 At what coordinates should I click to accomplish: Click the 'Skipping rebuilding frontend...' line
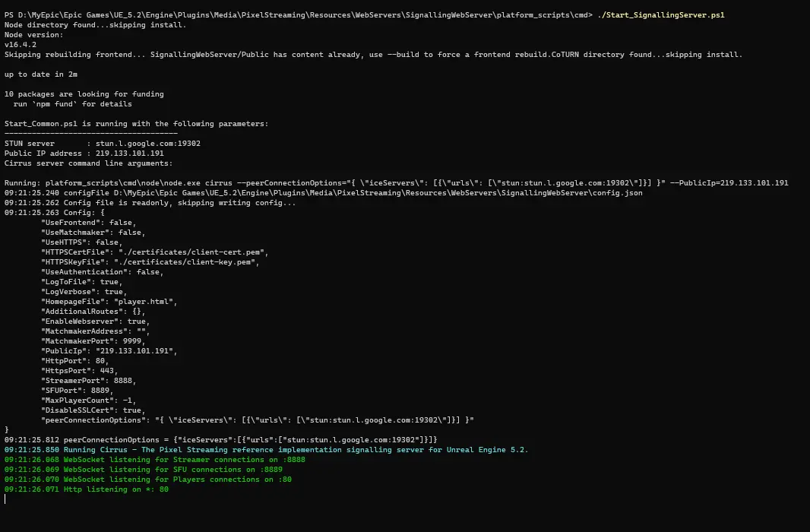click(373, 54)
